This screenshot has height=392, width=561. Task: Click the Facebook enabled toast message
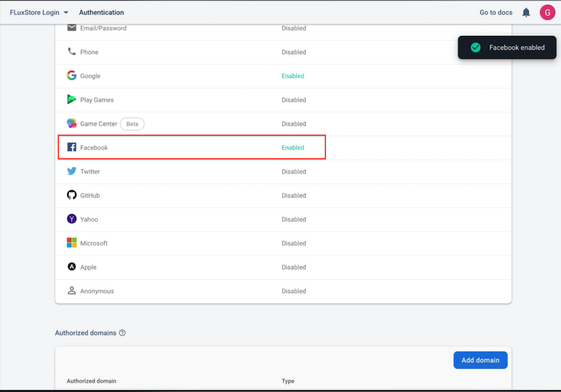(517, 48)
